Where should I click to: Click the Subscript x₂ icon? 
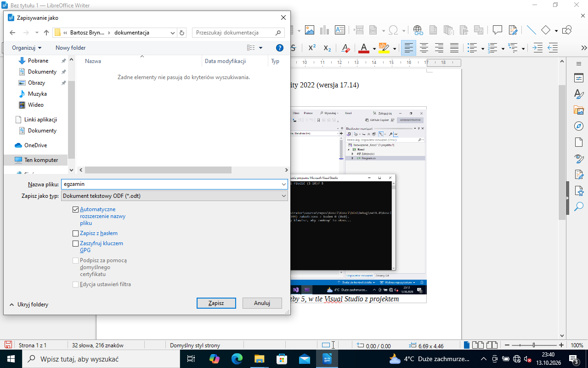point(327,47)
